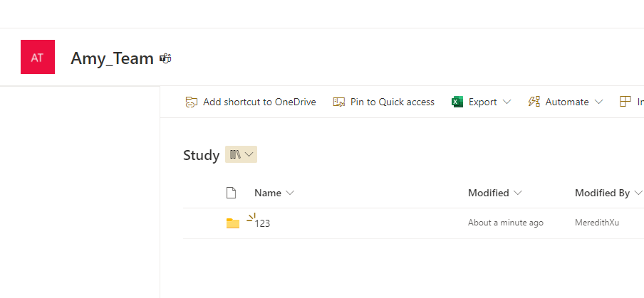Click the folder icon for 123
The image size is (644, 298).
tap(233, 223)
